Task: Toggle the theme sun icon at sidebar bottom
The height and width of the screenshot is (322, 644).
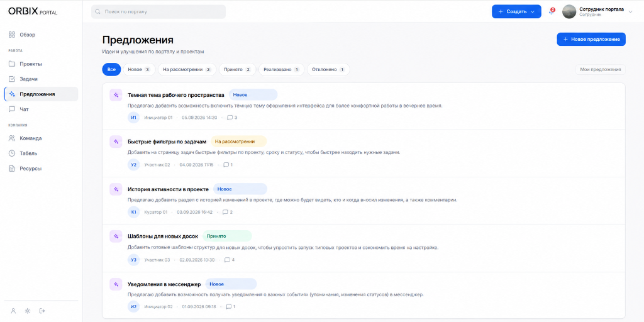Action: (x=28, y=311)
